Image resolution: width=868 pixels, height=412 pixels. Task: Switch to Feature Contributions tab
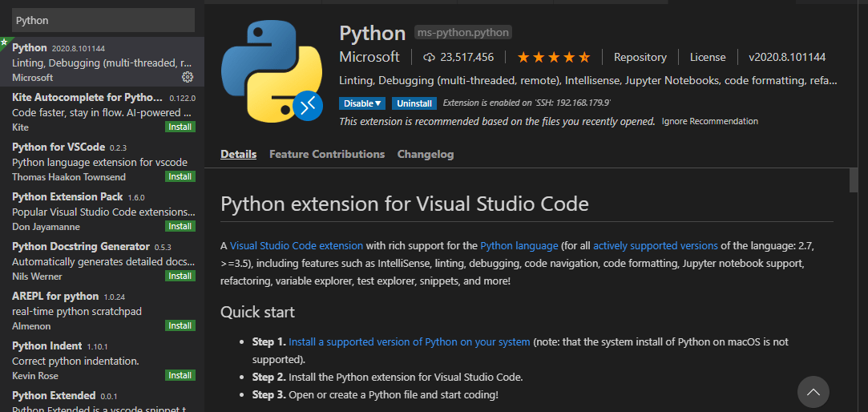pos(327,154)
